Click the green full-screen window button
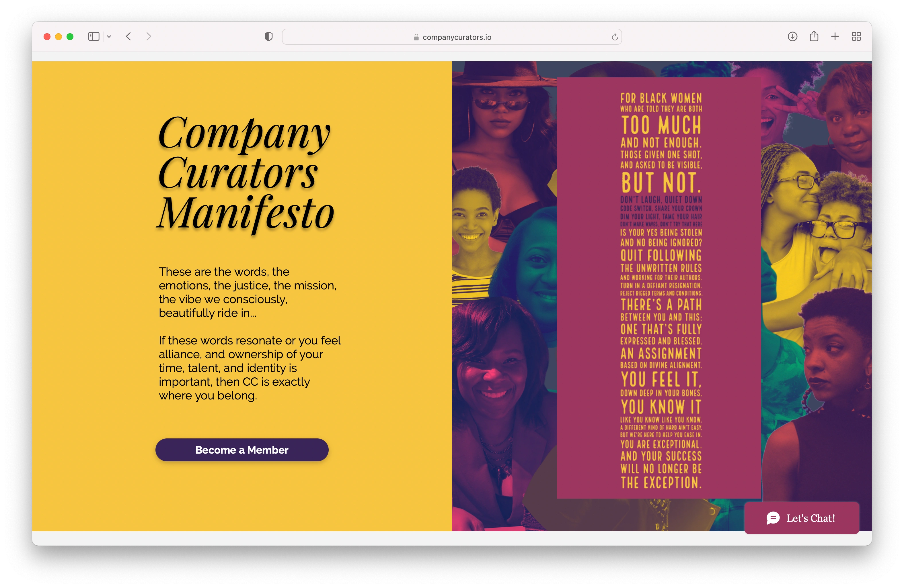The image size is (904, 588). [70, 36]
